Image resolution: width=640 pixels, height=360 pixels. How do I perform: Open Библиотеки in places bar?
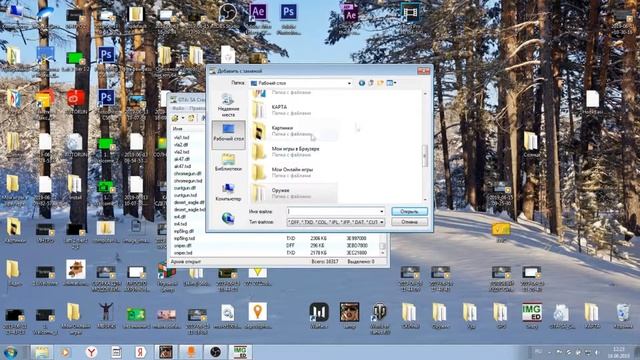(x=228, y=162)
